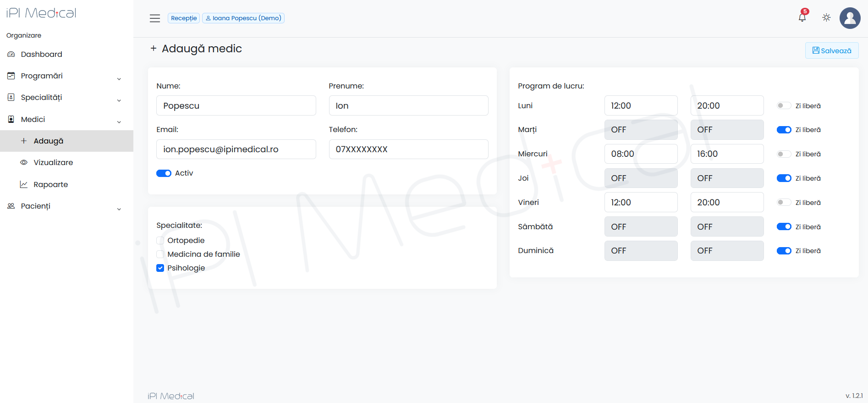Click the Vizualizare eye icon
868x403 pixels.
tap(24, 162)
